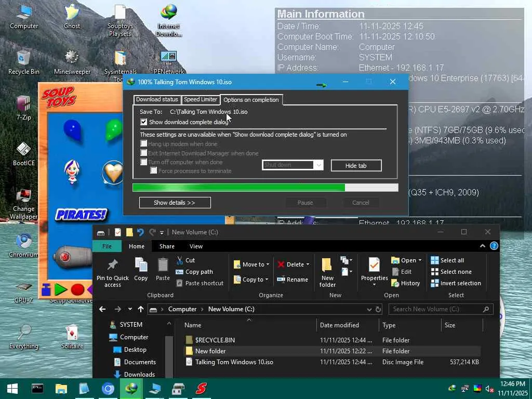Create a New folder from ribbon
This screenshot has height=399, width=532.
(x=327, y=273)
